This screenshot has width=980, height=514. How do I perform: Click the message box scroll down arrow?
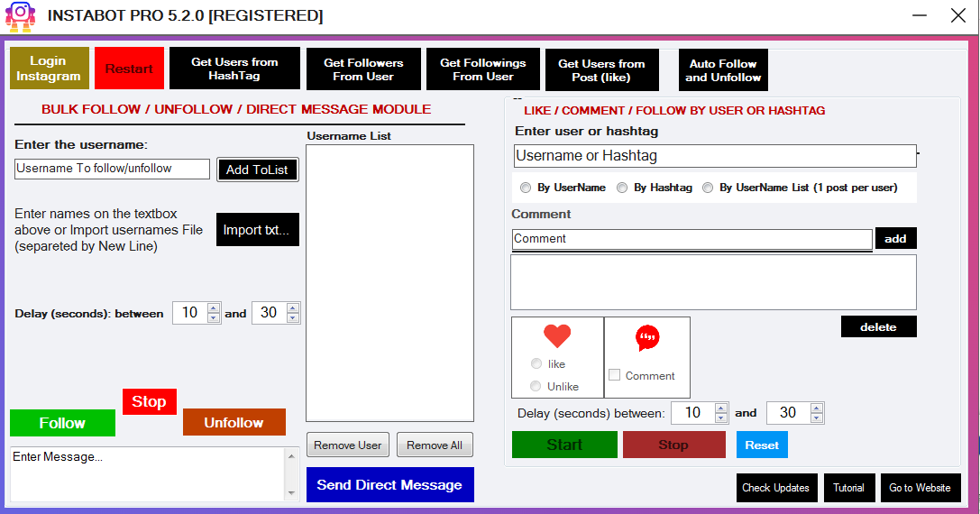click(291, 493)
